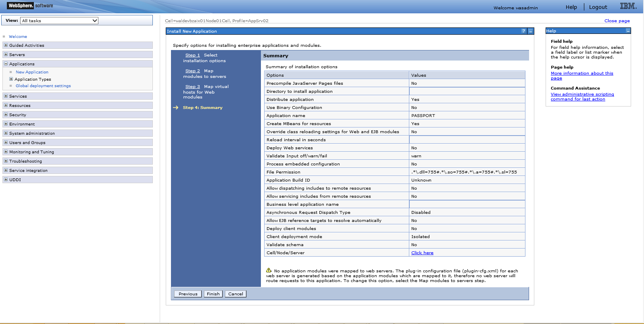Viewport: 644px width, 324px height.
Task: Click the IBM logo
Action: [x=628, y=6]
